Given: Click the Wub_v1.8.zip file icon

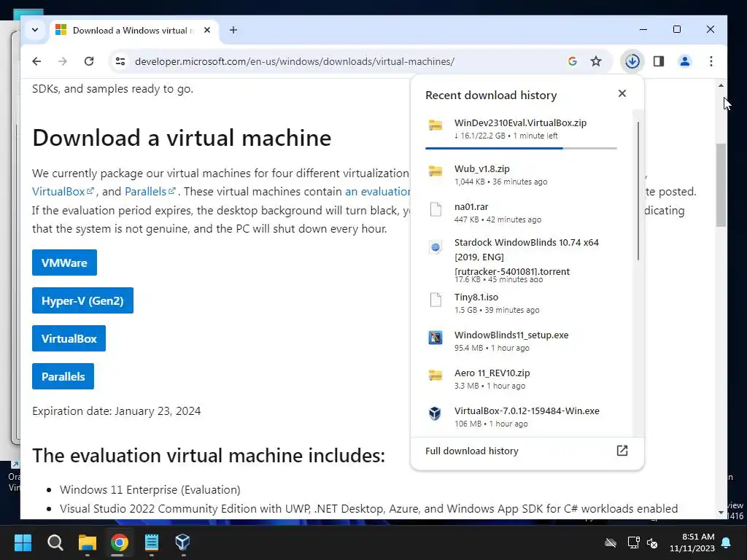Looking at the screenshot, I should pos(436,171).
